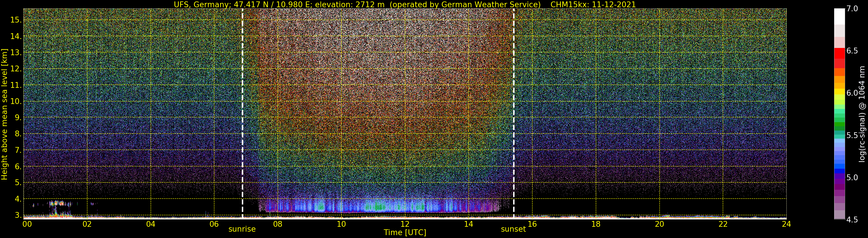Click the 'sunrise' label below the time axis
The image size is (868, 238).
coord(242,229)
